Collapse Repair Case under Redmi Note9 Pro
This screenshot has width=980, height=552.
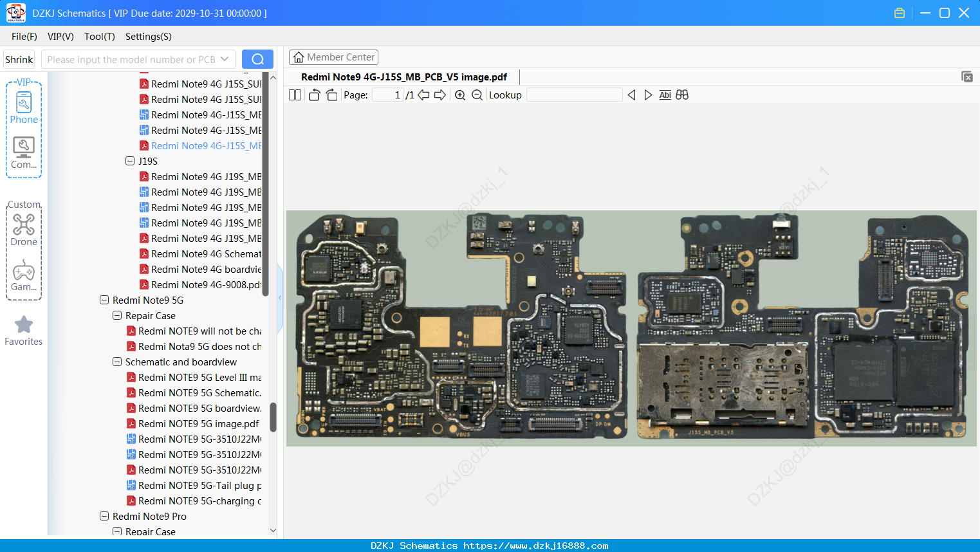coord(117,532)
